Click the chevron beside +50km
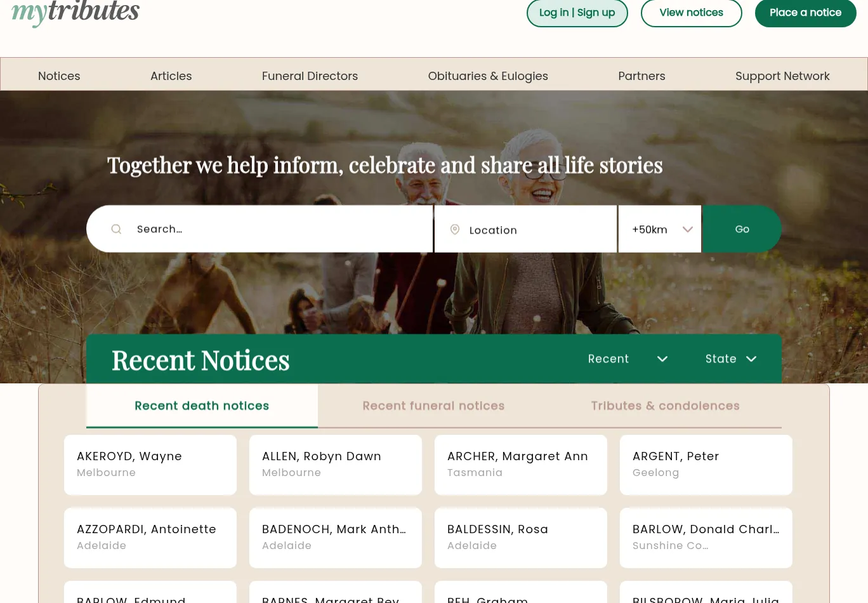 click(688, 229)
